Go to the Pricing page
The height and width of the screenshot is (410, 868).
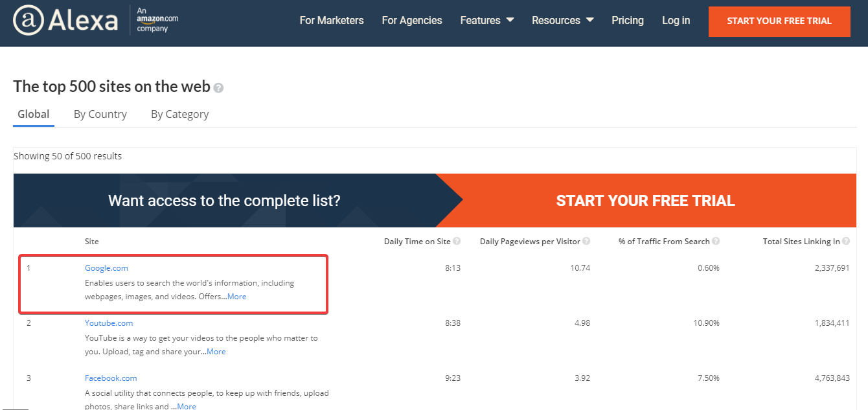628,20
